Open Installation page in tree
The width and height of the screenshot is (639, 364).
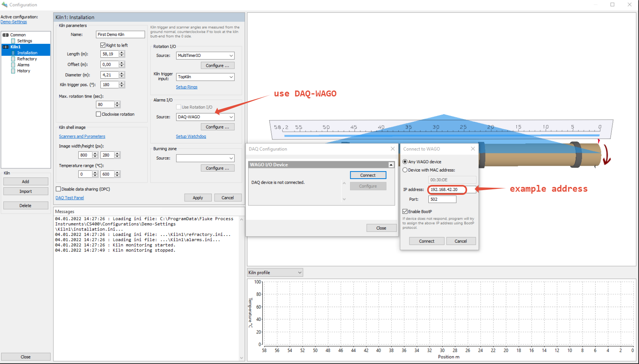[27, 53]
